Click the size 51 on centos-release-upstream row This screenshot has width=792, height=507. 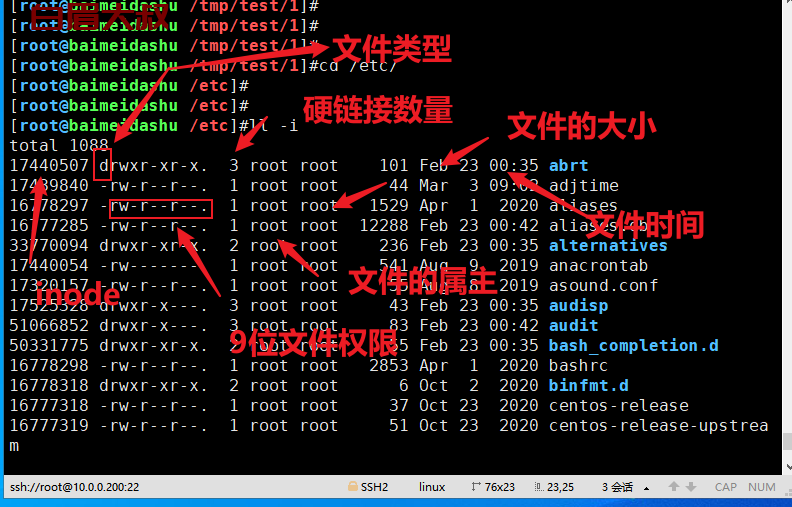pos(399,426)
